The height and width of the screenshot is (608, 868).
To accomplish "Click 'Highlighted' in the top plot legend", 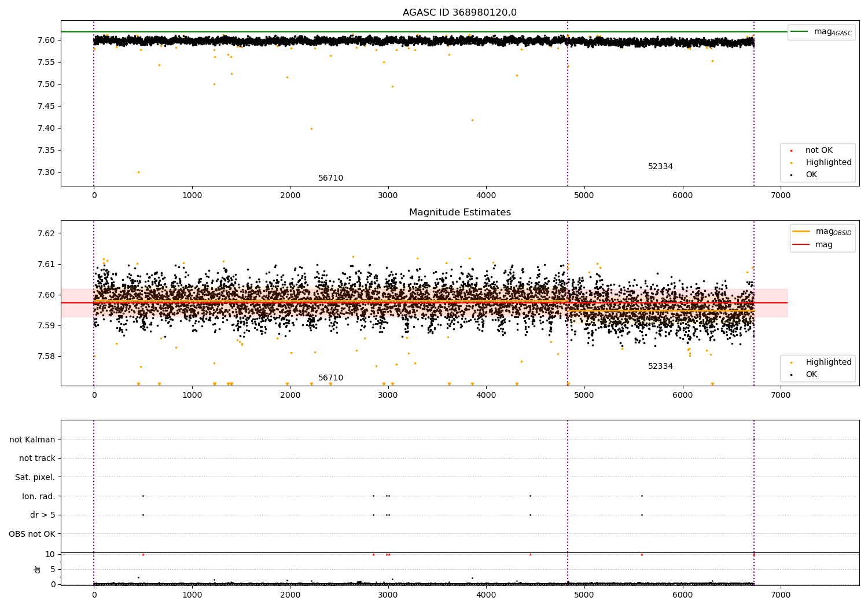I will 829,163.
